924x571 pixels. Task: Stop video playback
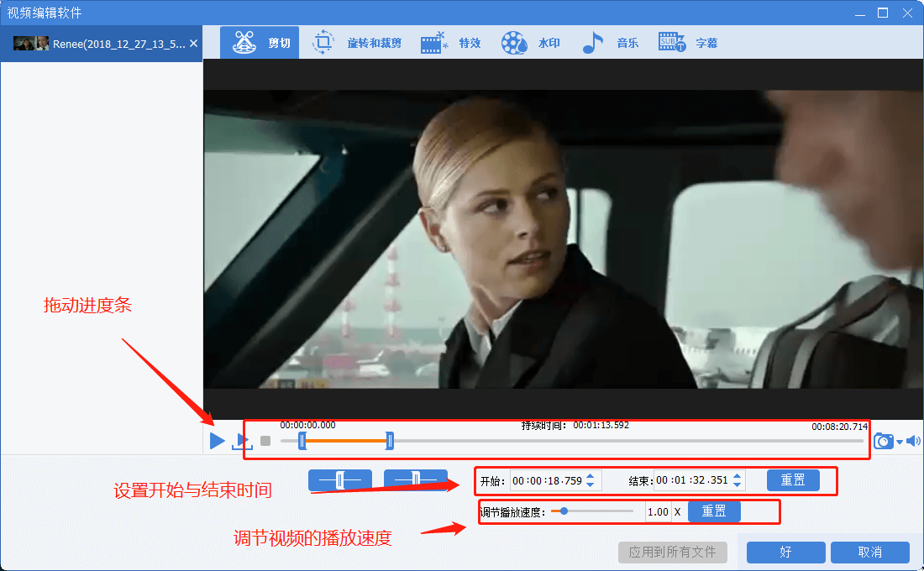pyautogui.click(x=265, y=441)
